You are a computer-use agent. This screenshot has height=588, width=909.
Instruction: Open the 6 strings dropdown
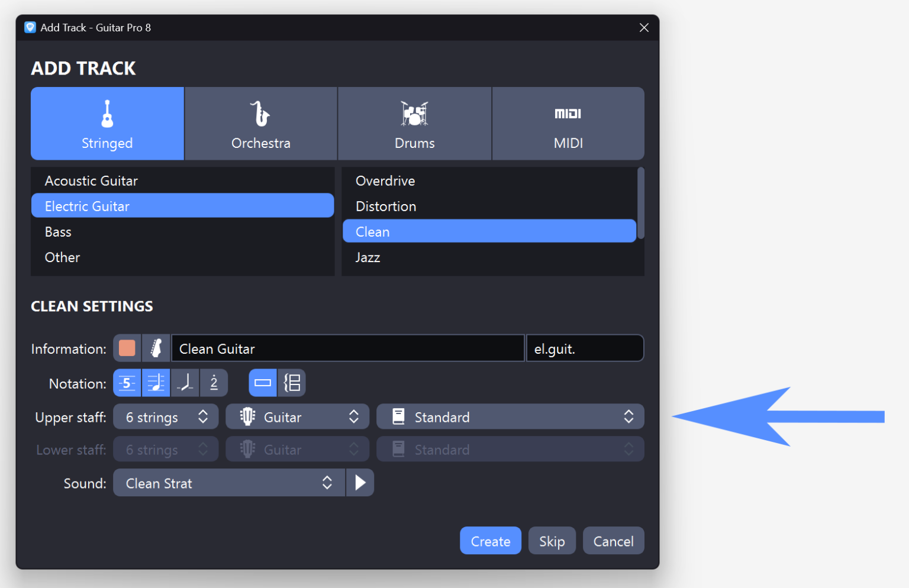pos(166,416)
